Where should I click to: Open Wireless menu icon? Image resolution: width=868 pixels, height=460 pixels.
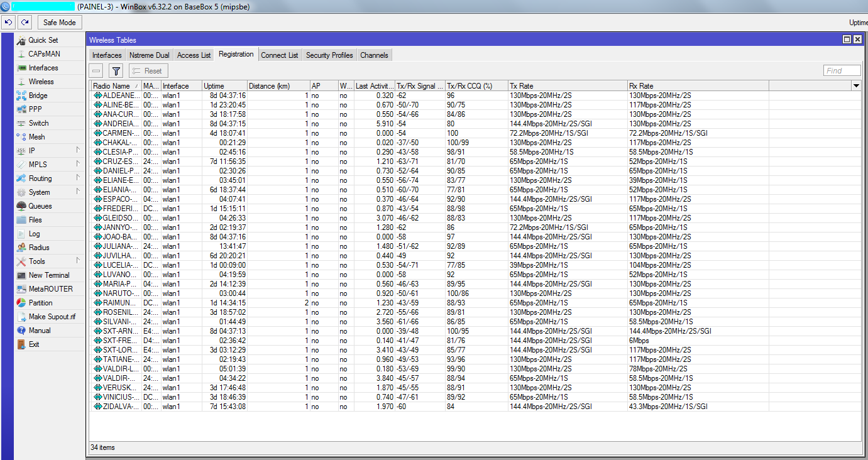tap(21, 82)
